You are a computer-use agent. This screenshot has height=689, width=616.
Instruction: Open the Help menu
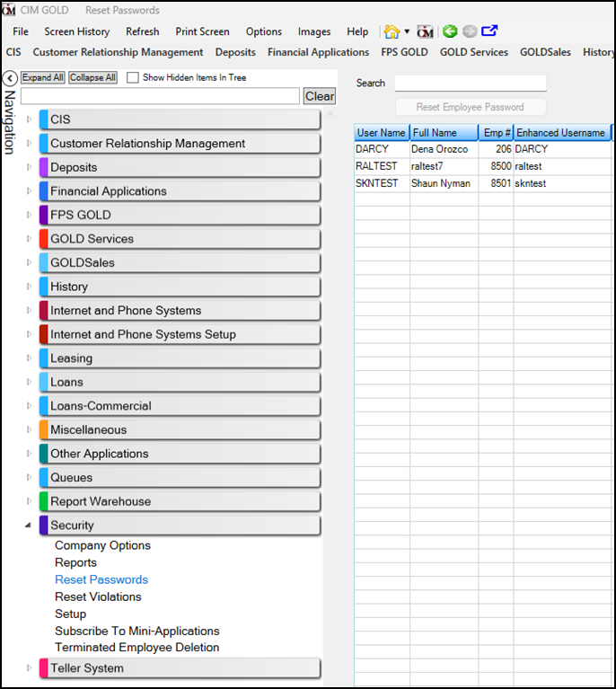click(x=357, y=31)
